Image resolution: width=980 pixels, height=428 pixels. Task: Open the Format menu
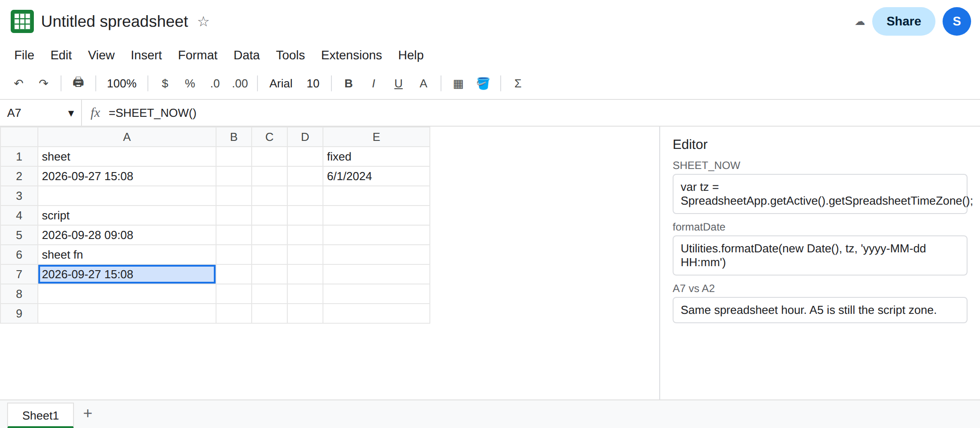click(x=197, y=55)
